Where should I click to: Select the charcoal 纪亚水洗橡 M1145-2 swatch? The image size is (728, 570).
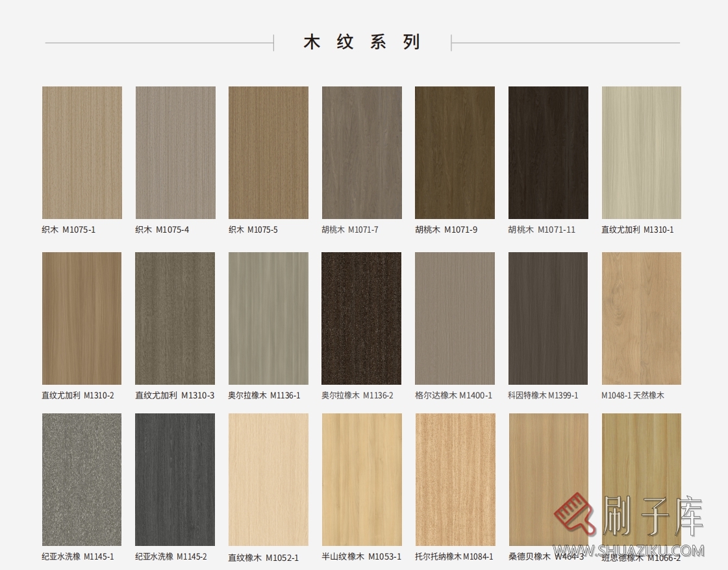[175, 480]
